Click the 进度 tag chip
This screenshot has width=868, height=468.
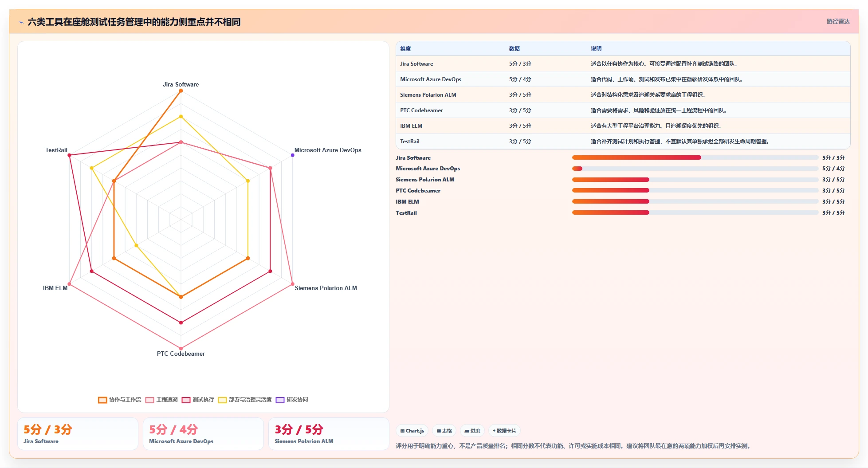(x=472, y=431)
